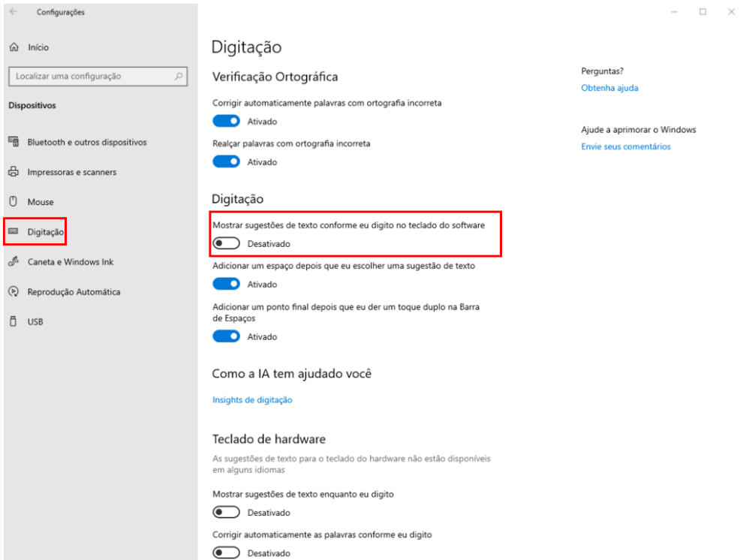Open Caneta e Windows Ink
Image resolution: width=740 pixels, height=560 pixels.
[x=71, y=261]
